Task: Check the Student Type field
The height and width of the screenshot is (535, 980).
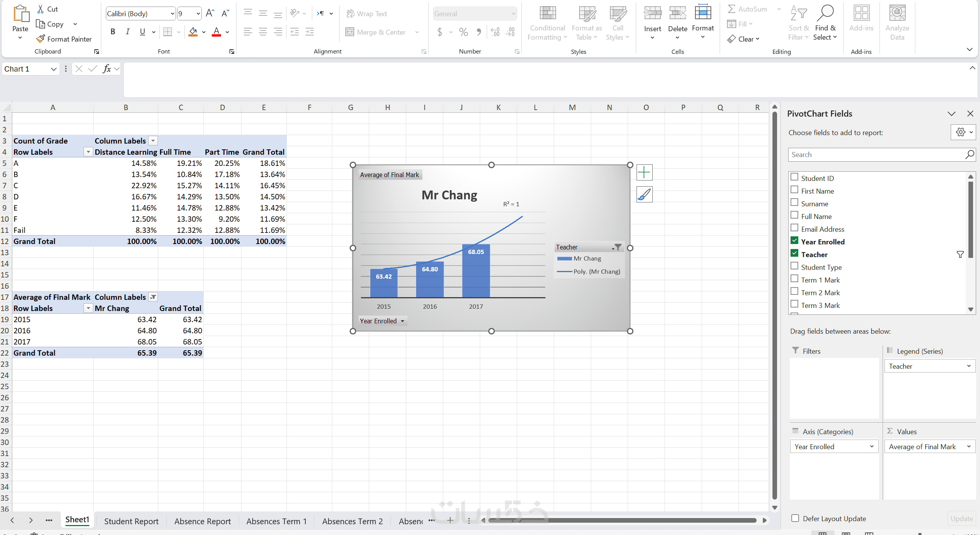Action: (794, 266)
